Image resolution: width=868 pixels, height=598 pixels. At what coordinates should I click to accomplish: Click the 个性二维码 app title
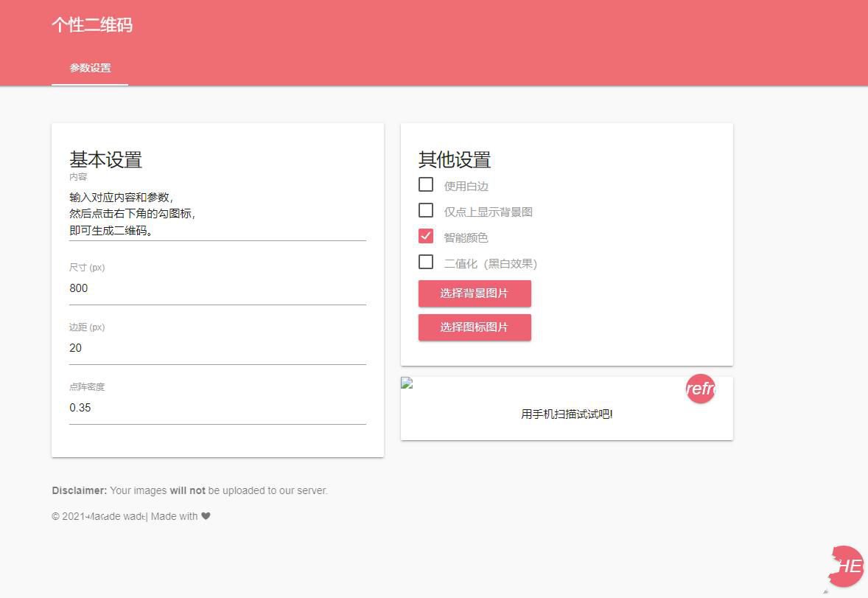pyautogui.click(x=92, y=25)
